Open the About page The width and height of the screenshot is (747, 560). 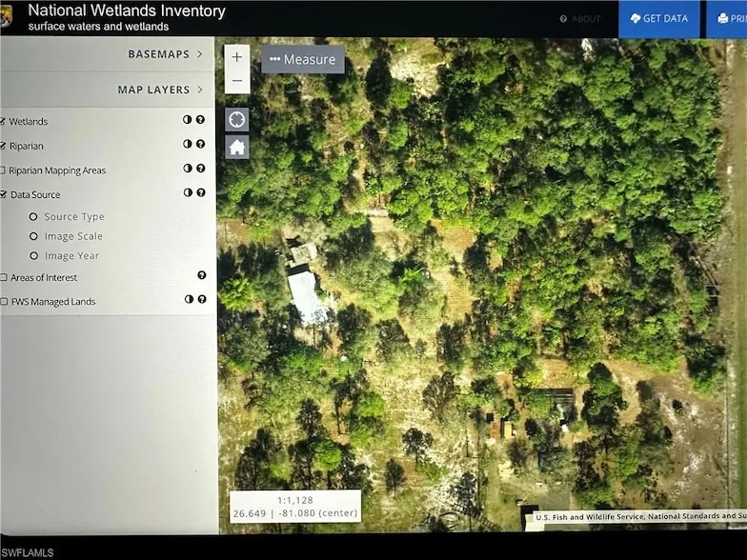[580, 19]
